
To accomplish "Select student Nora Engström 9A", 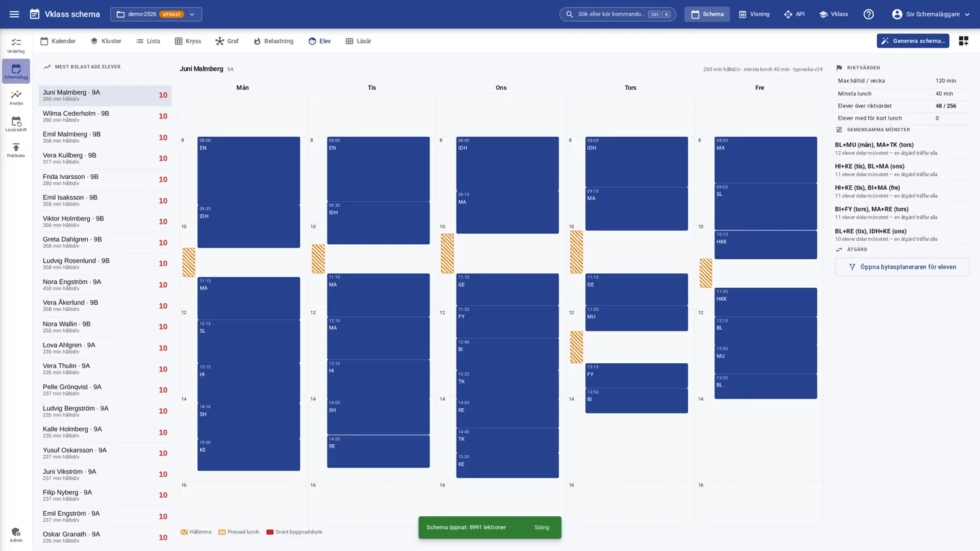I will pyautogui.click(x=105, y=285).
